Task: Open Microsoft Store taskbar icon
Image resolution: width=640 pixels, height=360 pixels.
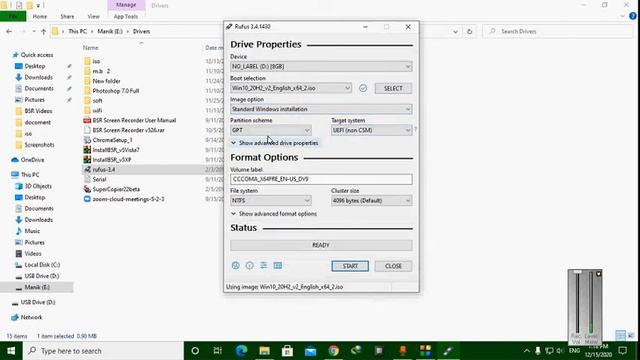Action: pos(287,351)
